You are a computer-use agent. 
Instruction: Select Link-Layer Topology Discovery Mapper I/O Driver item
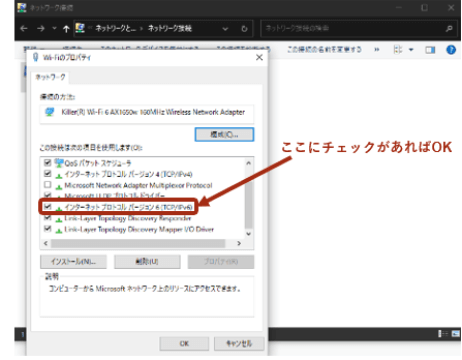(139, 229)
